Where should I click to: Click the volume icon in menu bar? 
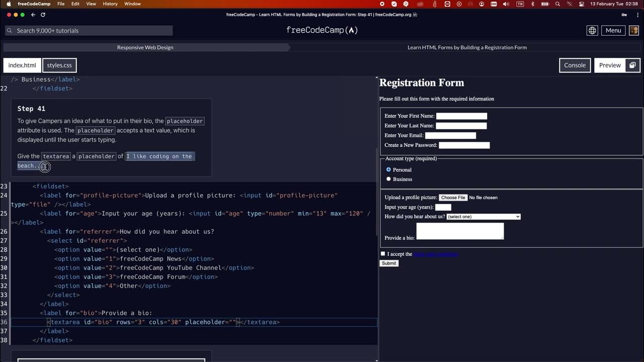point(506,4)
